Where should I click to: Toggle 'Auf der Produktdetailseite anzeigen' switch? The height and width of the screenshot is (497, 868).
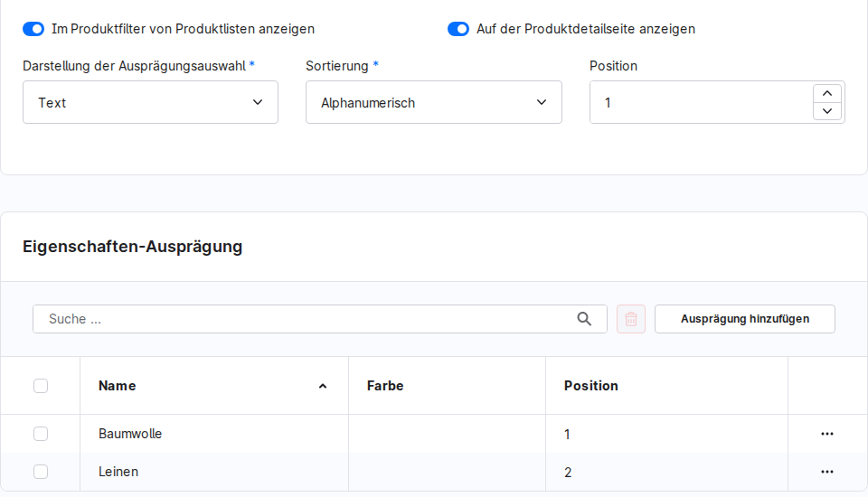(458, 29)
